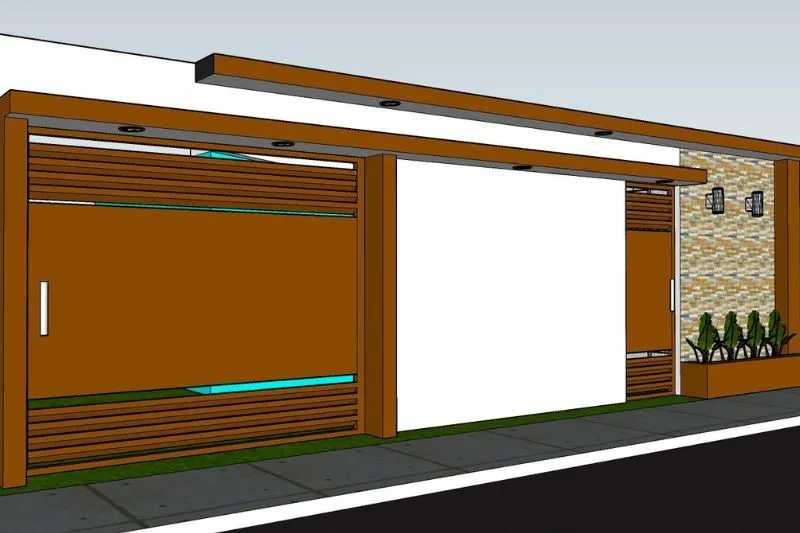Screen dimensions: 800x533
Task: Click the right wall lamp on the stone wall
Action: click(x=755, y=204)
